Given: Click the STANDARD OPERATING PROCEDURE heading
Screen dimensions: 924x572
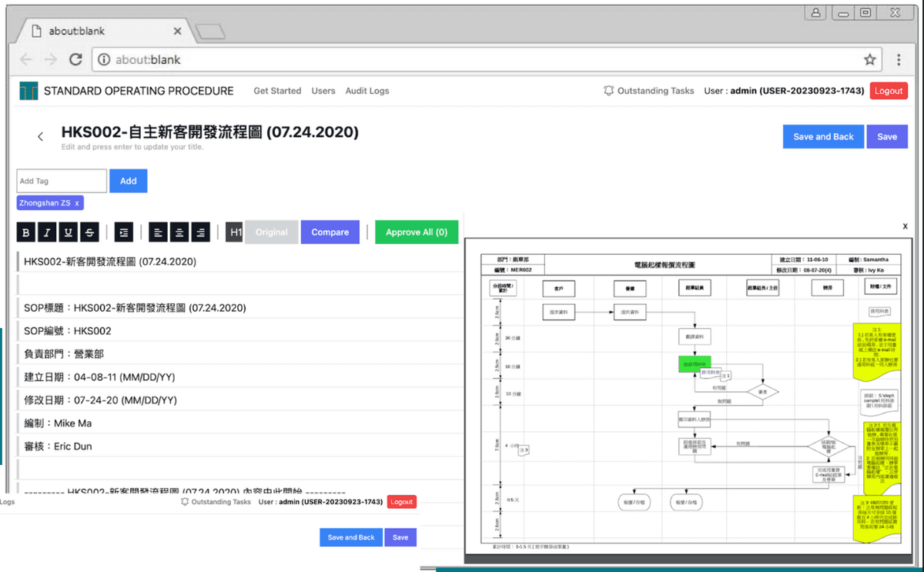Looking at the screenshot, I should pos(139,91).
